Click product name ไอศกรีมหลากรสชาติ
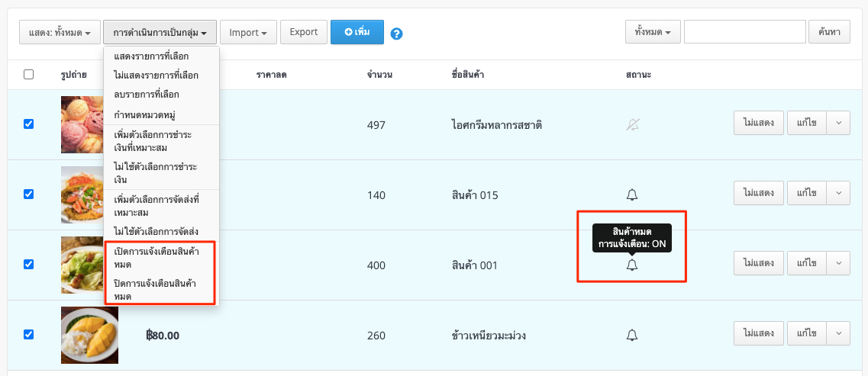 point(496,125)
